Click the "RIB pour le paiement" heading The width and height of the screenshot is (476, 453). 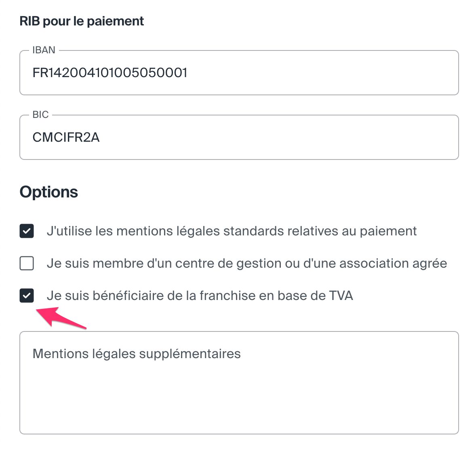click(82, 21)
